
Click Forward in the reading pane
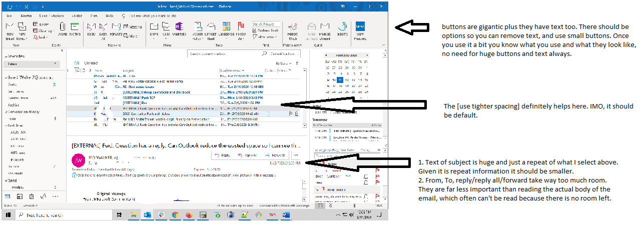pos(275,155)
